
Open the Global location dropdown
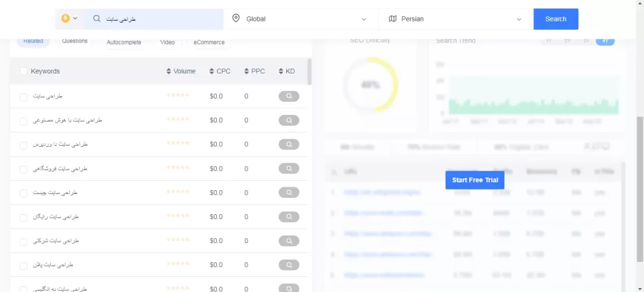pos(301,19)
